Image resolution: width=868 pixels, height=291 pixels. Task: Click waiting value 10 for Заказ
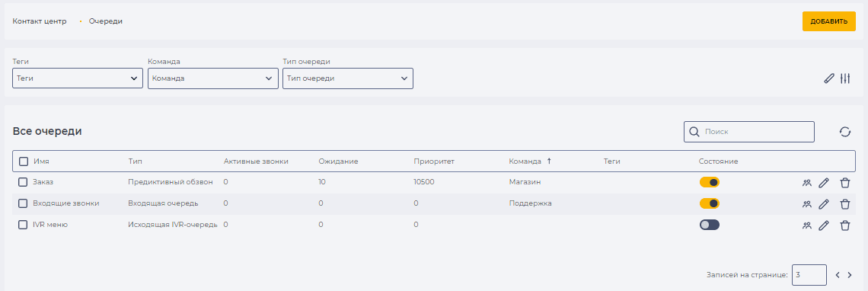[x=321, y=182]
